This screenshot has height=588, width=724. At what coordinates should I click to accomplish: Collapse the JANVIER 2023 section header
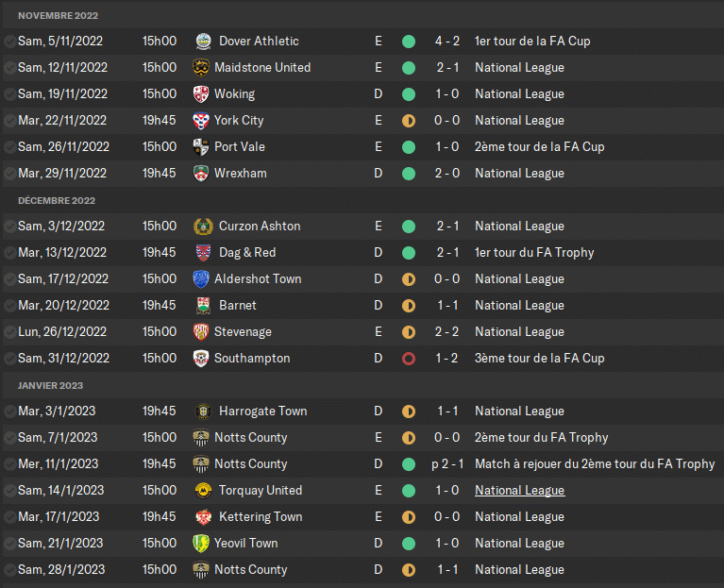click(x=53, y=386)
